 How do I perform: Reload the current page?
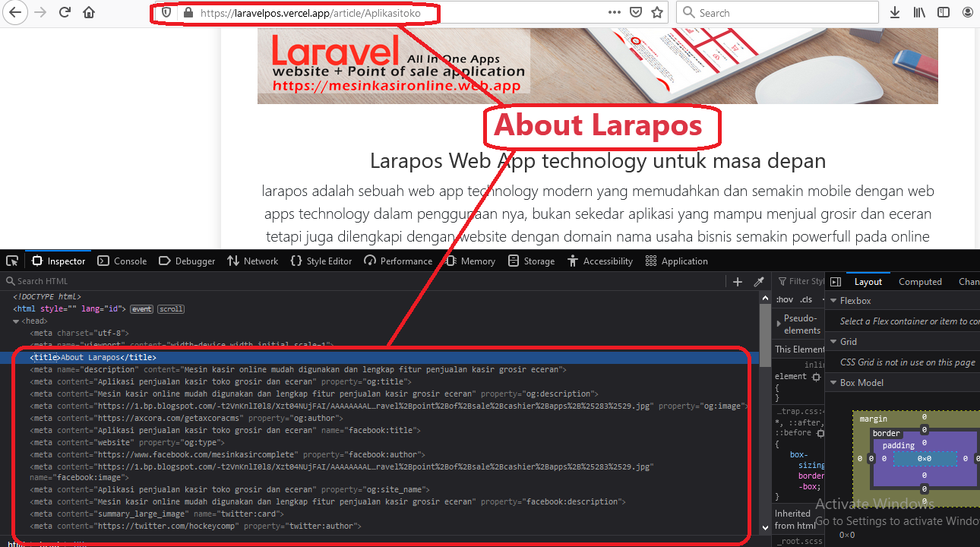point(65,12)
